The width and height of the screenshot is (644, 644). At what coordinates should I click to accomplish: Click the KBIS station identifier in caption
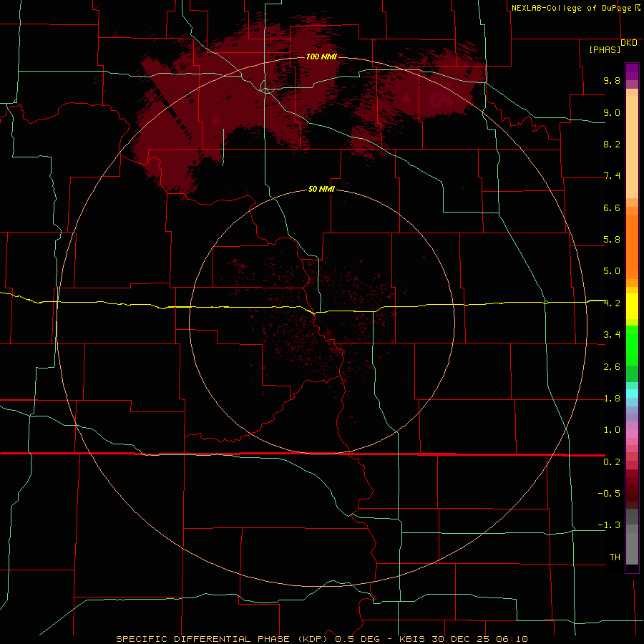tap(414, 639)
